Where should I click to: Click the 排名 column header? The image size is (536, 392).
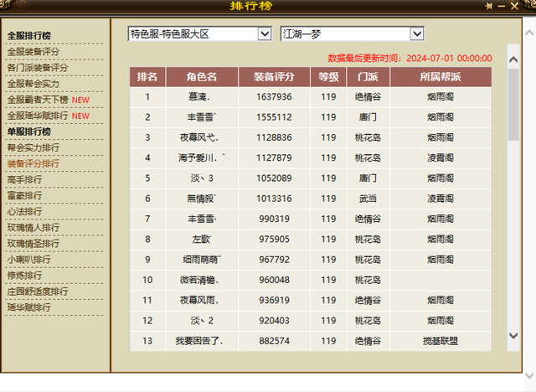(147, 77)
